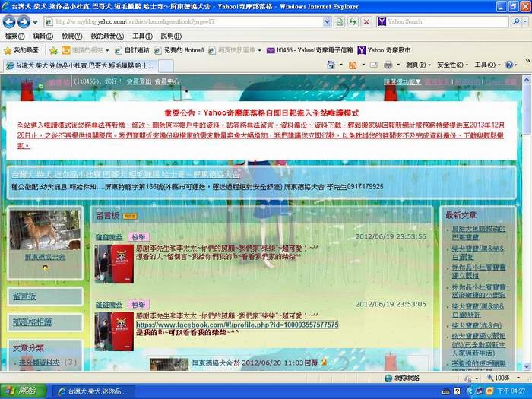Click the browser Forward arrow button
This screenshot has width=532, height=399.
click(x=24, y=22)
